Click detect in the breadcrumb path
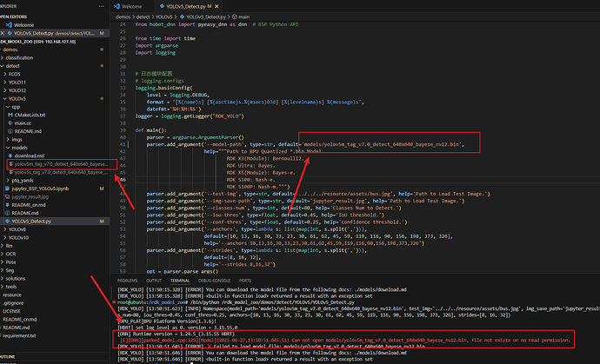 pos(143,17)
